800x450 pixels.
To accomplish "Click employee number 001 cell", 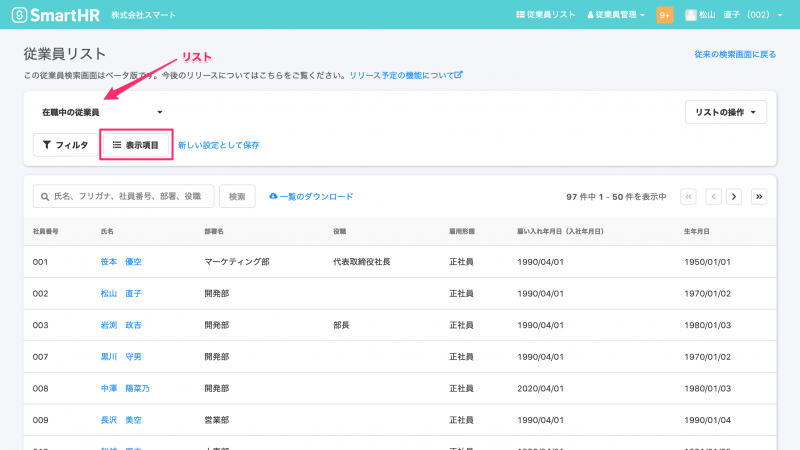I will point(40,262).
